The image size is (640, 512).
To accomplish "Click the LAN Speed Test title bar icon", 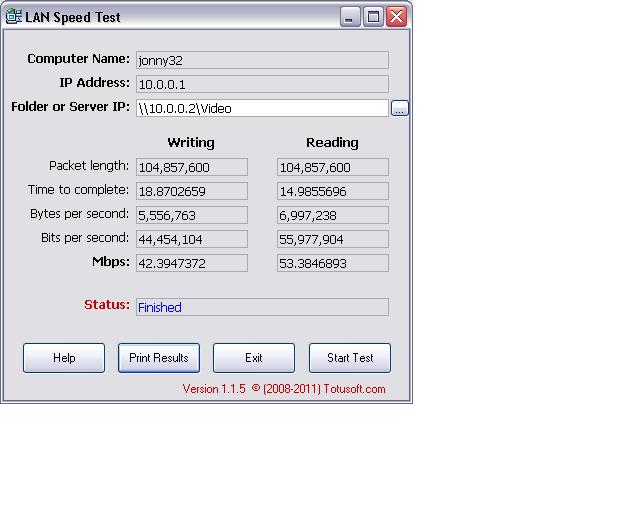I will (15, 16).
